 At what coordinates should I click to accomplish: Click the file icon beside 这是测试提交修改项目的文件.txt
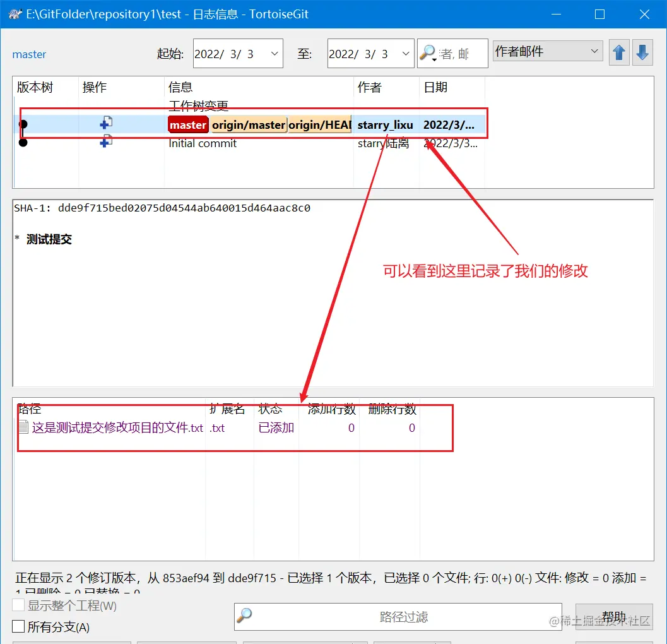point(23,427)
